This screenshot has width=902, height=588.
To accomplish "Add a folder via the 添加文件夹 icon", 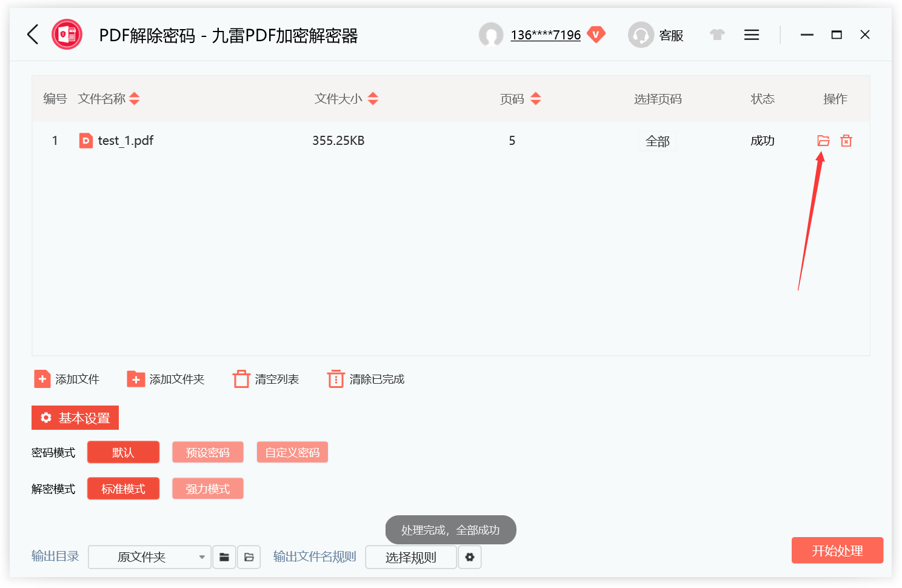I will click(x=136, y=378).
